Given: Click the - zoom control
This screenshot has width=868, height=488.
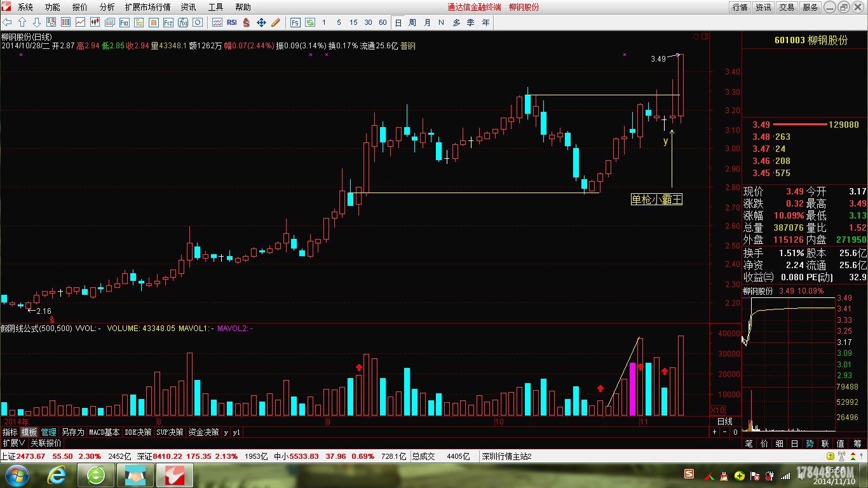Looking at the screenshot, I should (x=724, y=432).
